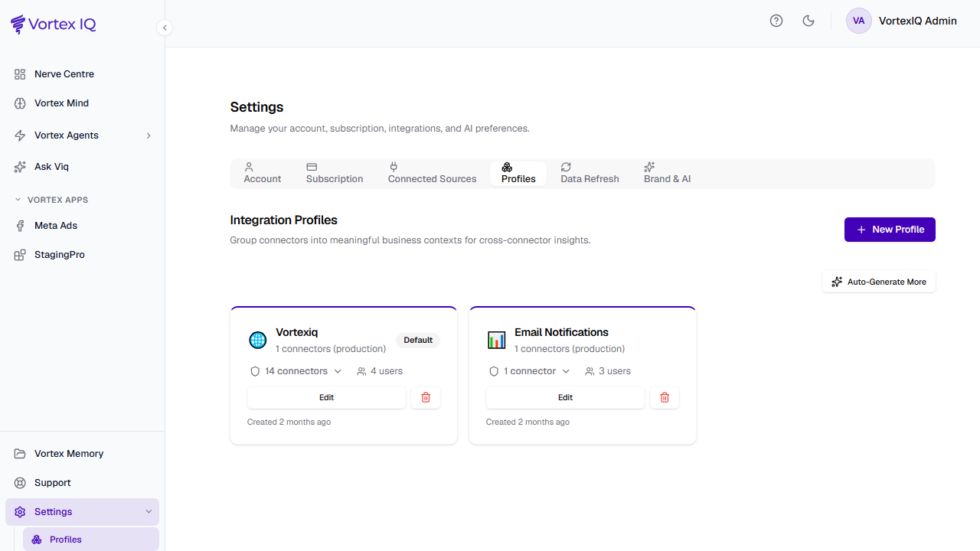The width and height of the screenshot is (980, 551).
Task: Click the Meta Ads Facebook icon
Action: point(20,226)
